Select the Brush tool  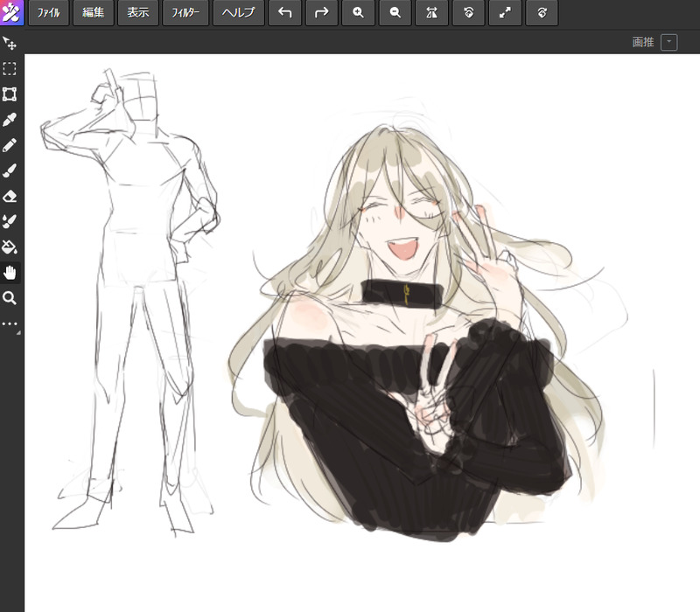click(x=10, y=170)
